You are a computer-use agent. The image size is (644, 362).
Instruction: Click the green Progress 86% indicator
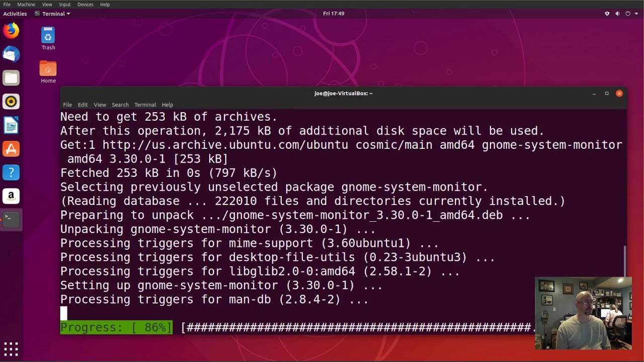[x=116, y=327]
